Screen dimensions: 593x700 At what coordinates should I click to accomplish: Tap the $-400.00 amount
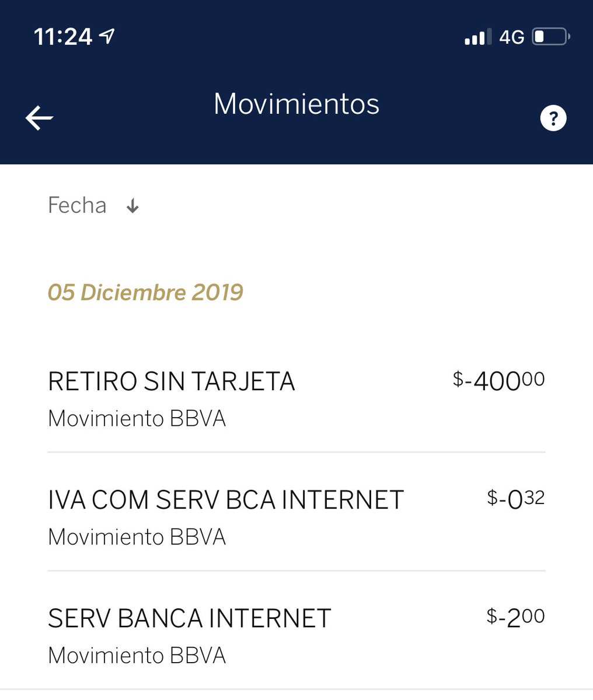pyautogui.click(x=499, y=381)
